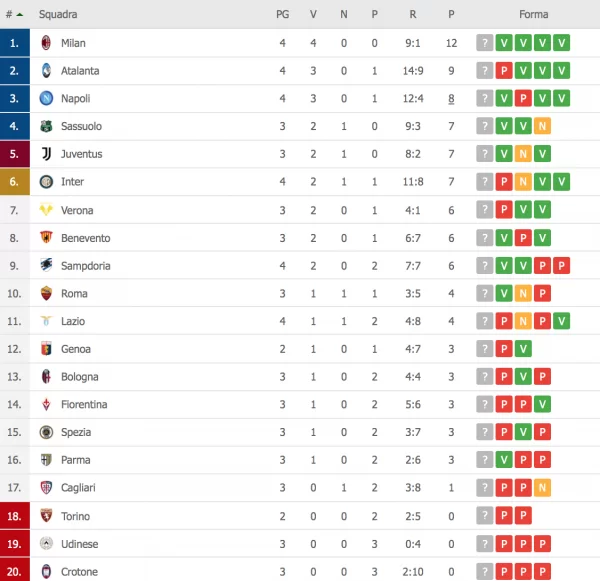Image resolution: width=600 pixels, height=581 pixels.
Task: Sort by PG matches played header
Action: click(282, 15)
